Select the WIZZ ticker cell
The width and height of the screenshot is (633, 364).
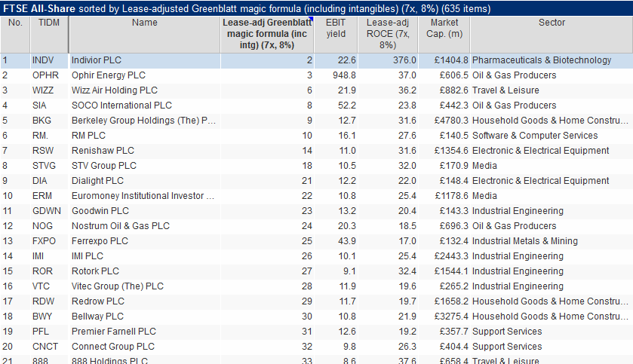pyautogui.click(x=49, y=90)
